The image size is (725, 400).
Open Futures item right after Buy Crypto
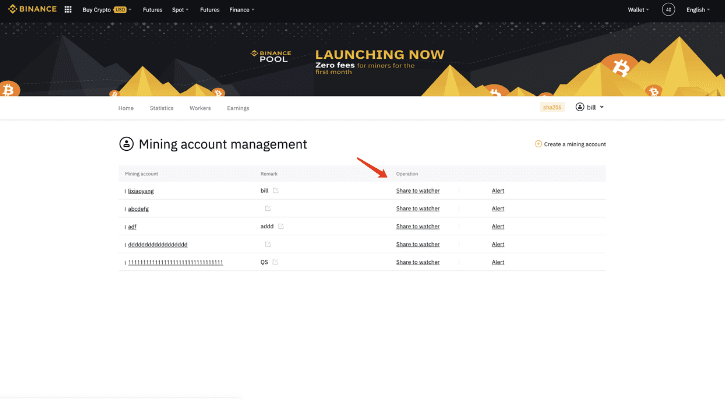click(x=152, y=10)
